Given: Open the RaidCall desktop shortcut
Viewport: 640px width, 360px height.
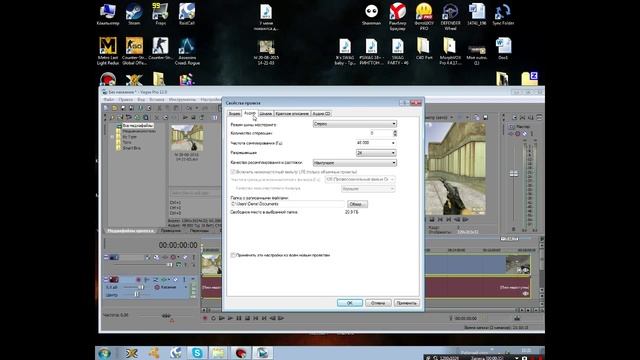Looking at the screenshot, I should click(187, 15).
